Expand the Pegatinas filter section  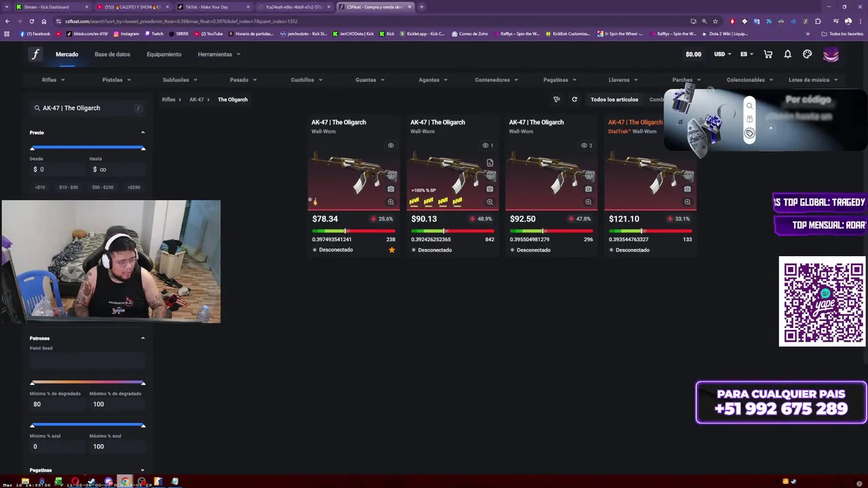click(x=142, y=470)
